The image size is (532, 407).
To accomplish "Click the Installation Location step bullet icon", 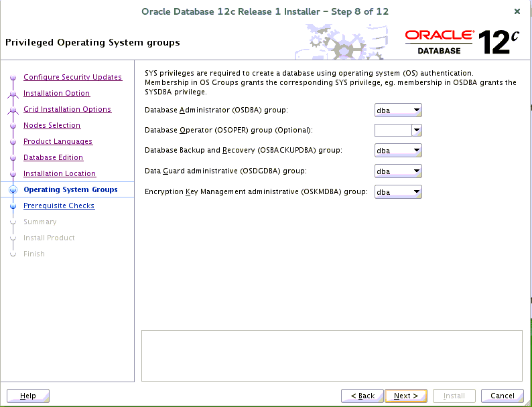I will [x=13, y=174].
